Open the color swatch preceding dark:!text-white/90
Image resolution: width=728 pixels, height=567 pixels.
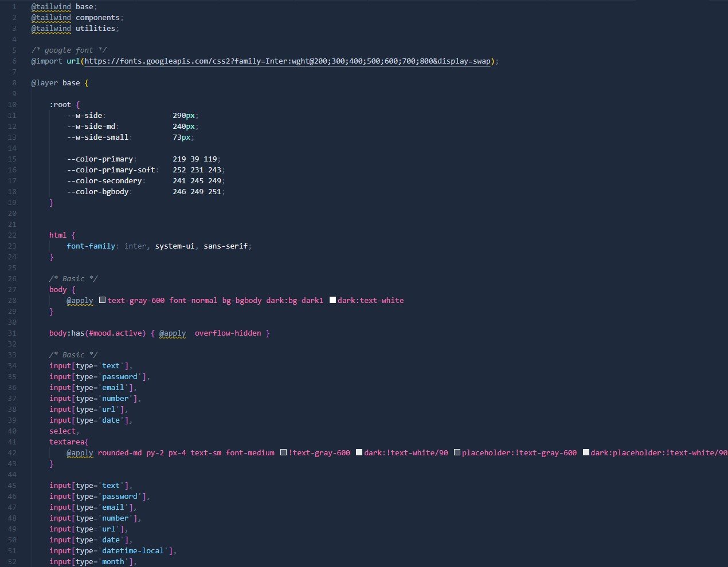pos(359,452)
